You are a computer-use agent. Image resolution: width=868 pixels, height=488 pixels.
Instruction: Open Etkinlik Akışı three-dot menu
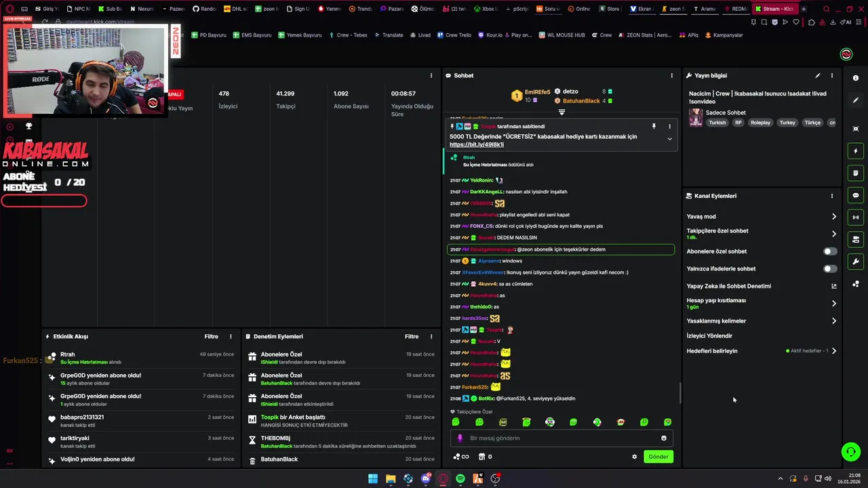tap(231, 336)
